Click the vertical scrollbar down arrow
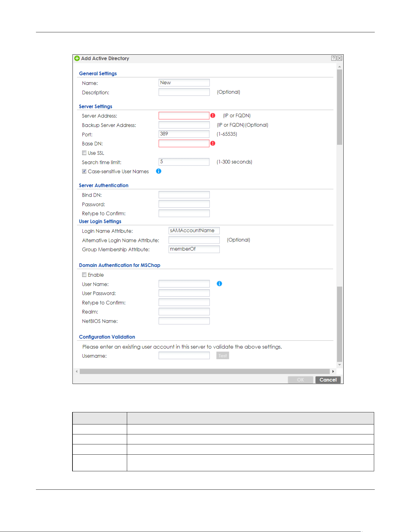Screen dimensions: 411x532 pyautogui.click(x=340, y=365)
